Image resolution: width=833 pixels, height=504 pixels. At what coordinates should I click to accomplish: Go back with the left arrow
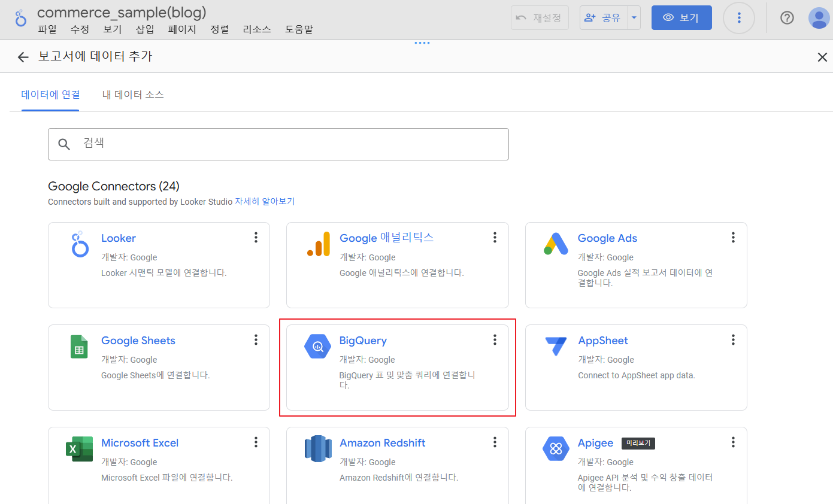(x=23, y=57)
